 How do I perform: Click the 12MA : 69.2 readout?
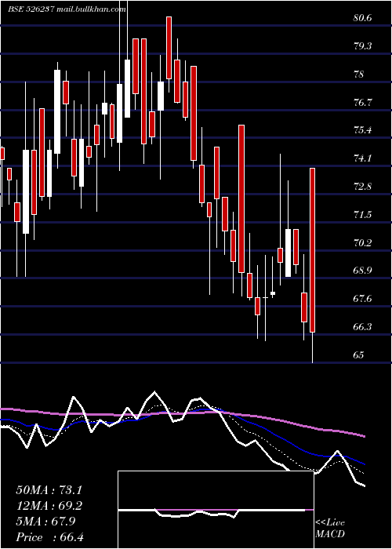(x=49, y=506)
